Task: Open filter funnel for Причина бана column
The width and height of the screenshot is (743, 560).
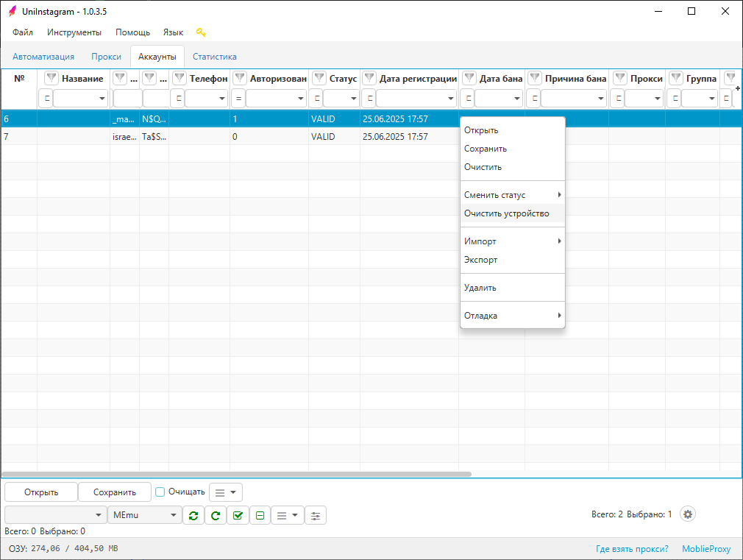Action: (x=535, y=78)
